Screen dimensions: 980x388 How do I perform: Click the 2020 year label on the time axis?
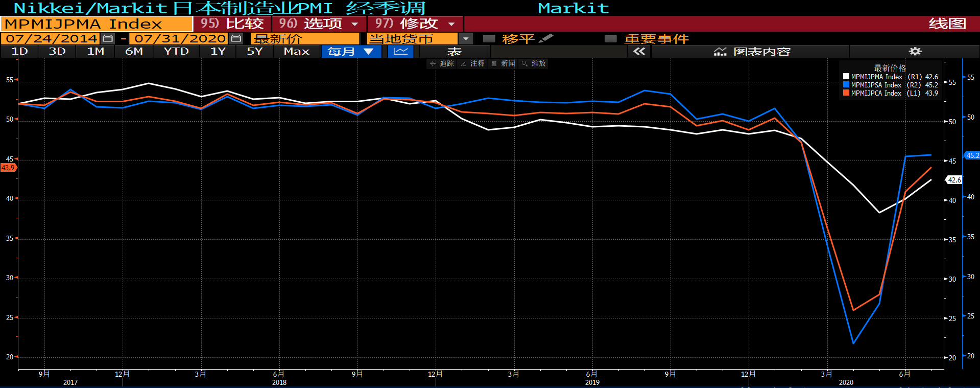(x=846, y=382)
